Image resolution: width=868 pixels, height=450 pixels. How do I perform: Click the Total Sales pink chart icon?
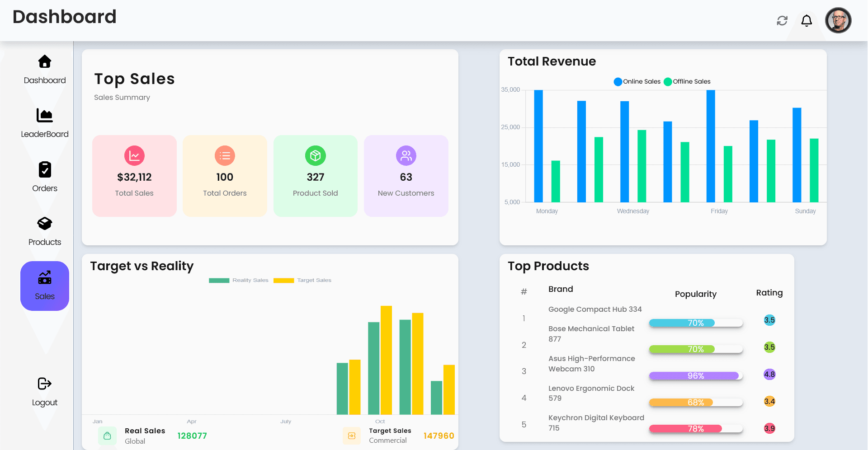click(x=134, y=155)
